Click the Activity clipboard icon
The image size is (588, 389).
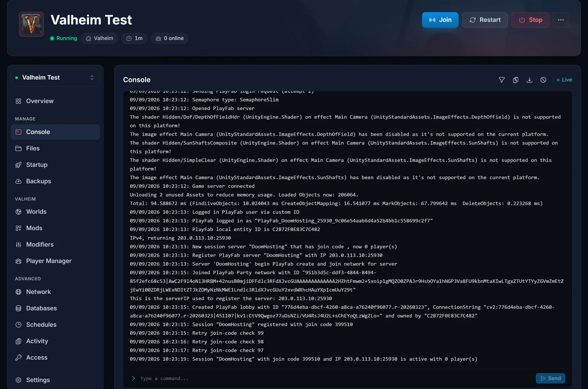(x=18, y=341)
